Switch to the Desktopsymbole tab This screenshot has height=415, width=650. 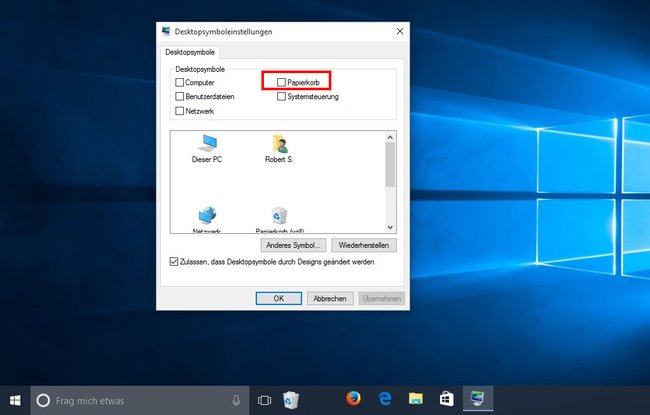coord(190,52)
